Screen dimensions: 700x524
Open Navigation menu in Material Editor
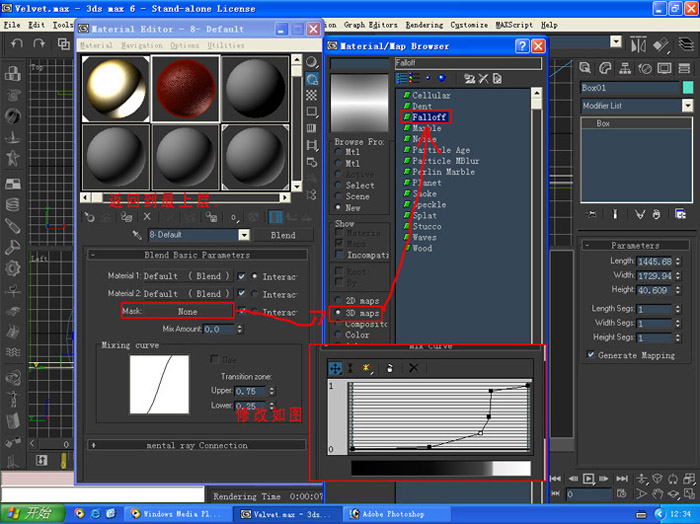point(142,46)
